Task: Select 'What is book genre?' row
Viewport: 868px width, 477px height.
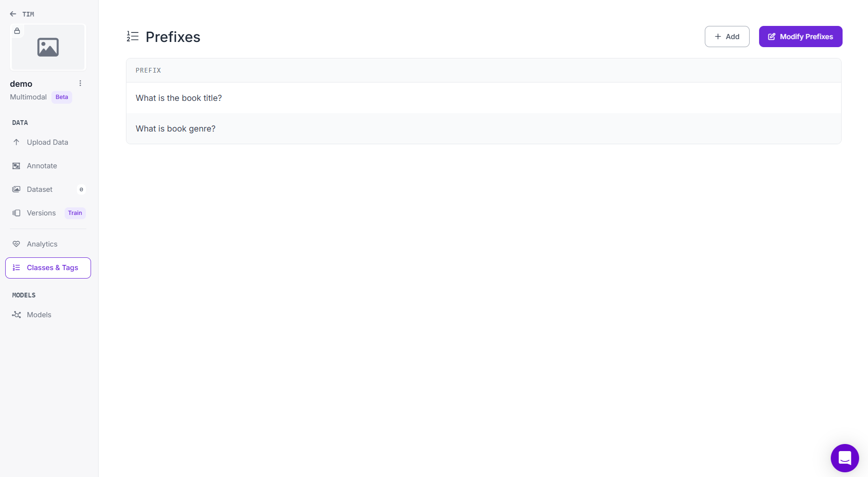Action: pos(484,129)
